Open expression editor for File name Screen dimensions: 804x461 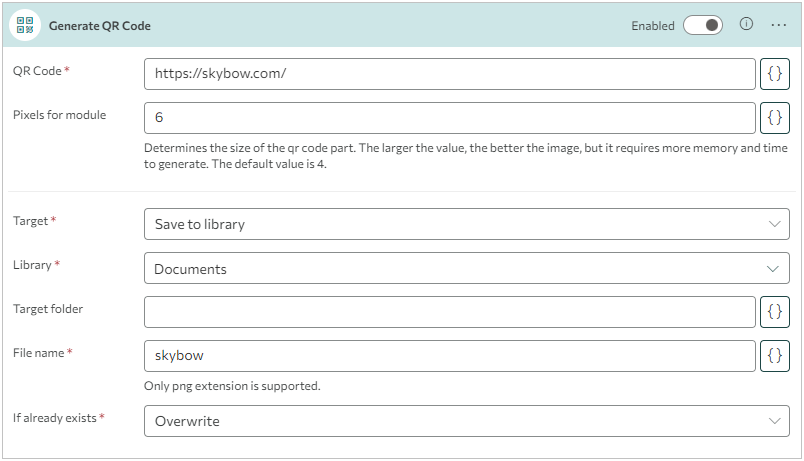775,356
